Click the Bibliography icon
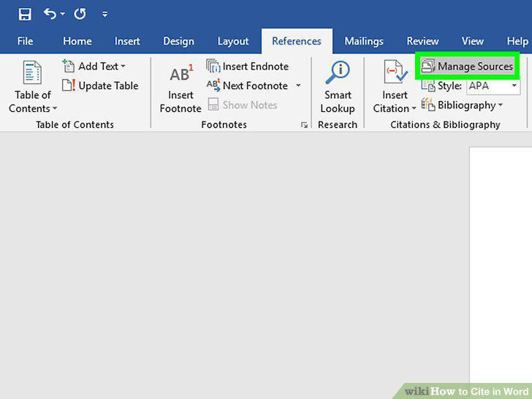The height and width of the screenshot is (399, 532). pyautogui.click(x=427, y=104)
